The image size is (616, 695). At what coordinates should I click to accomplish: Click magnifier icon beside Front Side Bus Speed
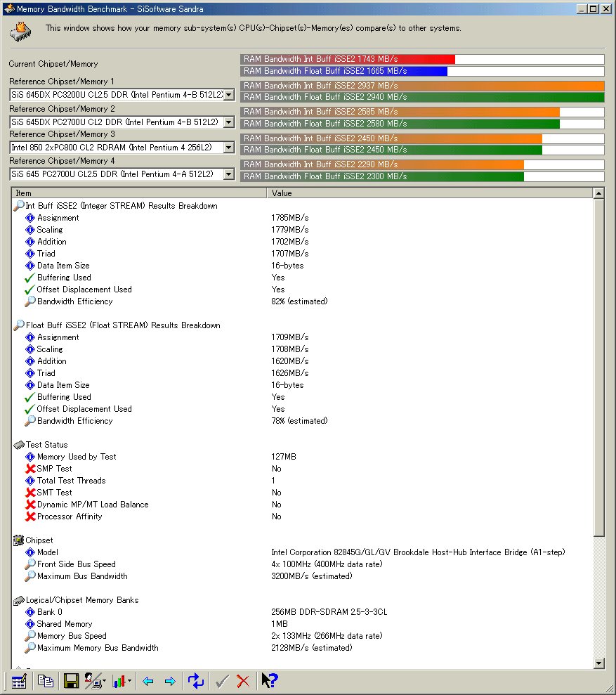click(30, 564)
